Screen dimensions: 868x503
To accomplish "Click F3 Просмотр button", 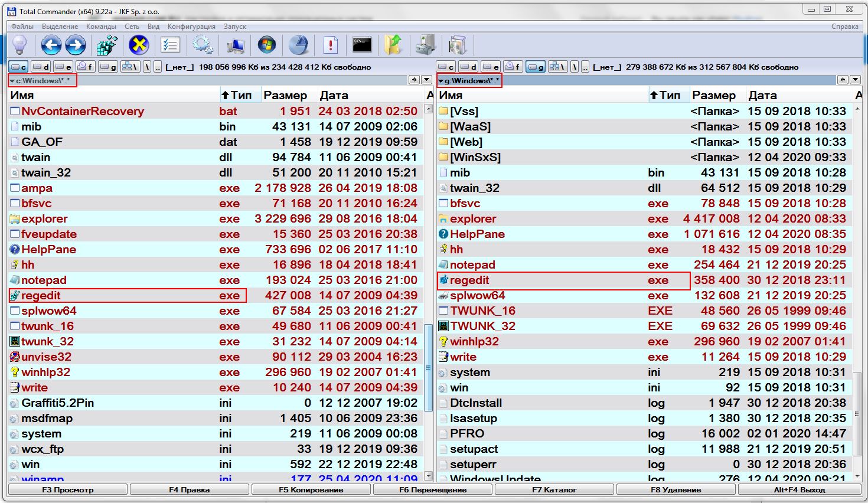I will pos(68,489).
